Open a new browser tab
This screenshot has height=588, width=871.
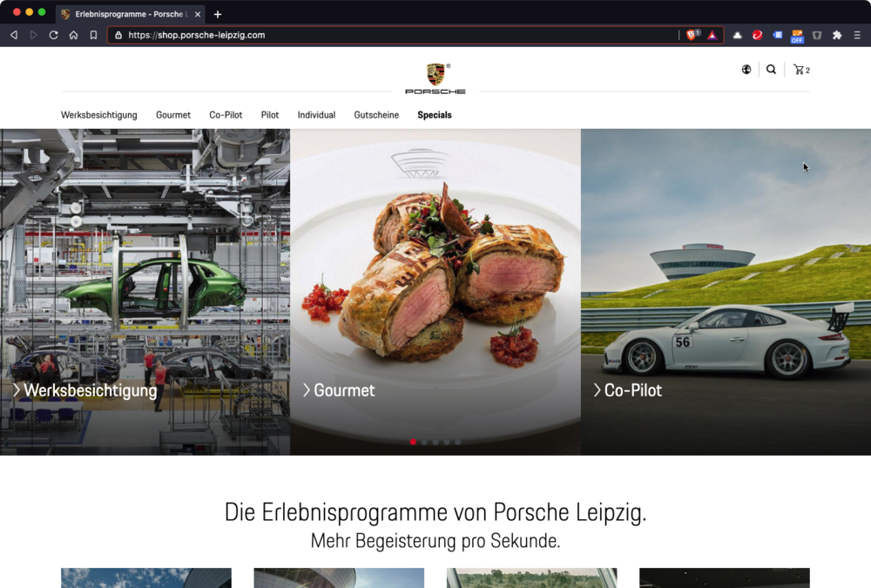(218, 15)
